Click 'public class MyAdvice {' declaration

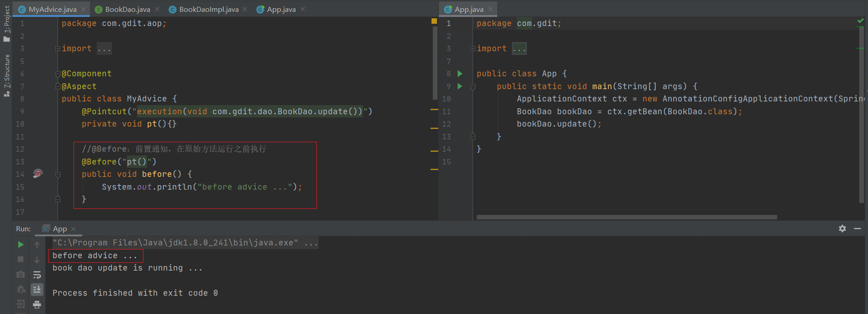click(119, 99)
